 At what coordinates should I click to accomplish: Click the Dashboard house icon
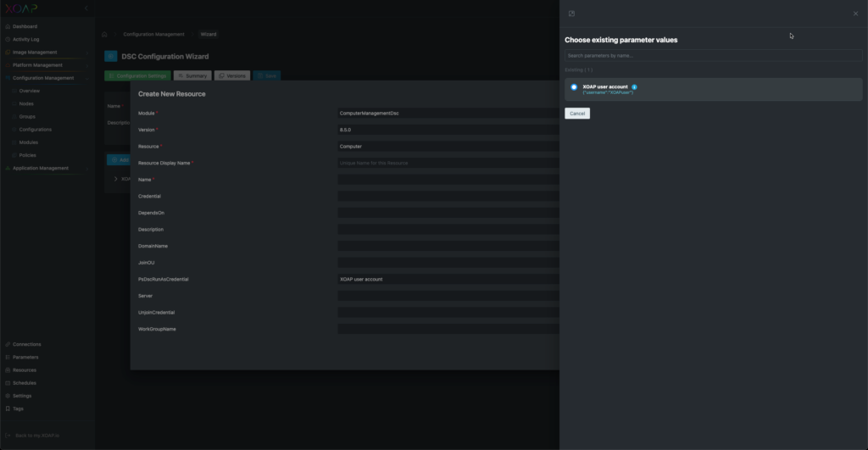pyautogui.click(x=8, y=26)
